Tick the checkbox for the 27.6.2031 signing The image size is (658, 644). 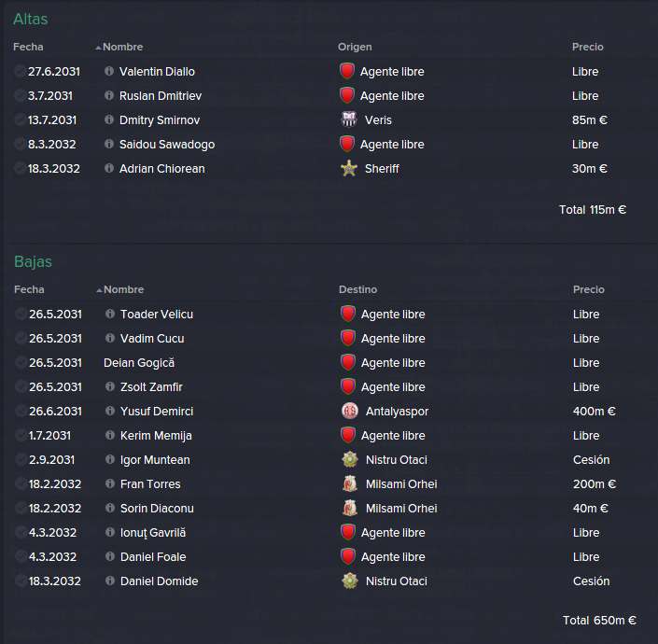click(x=20, y=71)
